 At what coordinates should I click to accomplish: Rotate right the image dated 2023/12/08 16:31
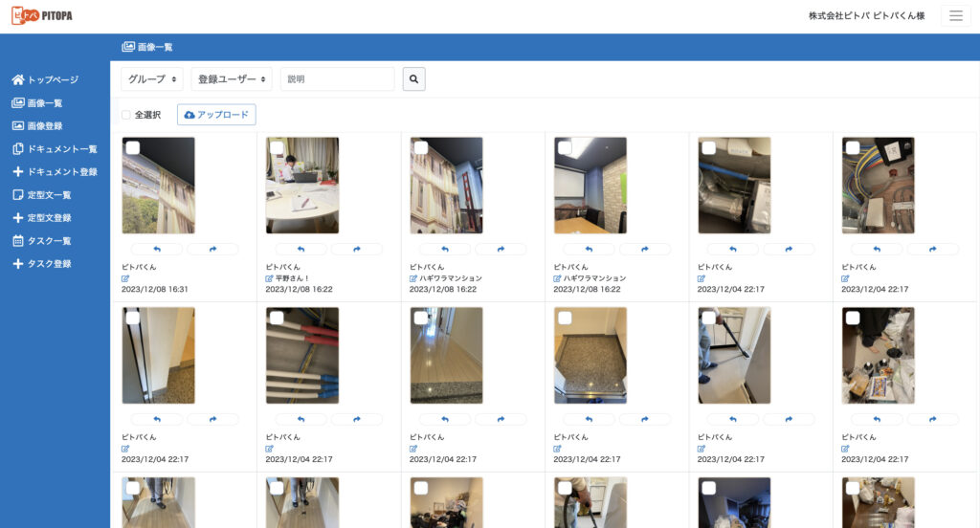(212, 250)
